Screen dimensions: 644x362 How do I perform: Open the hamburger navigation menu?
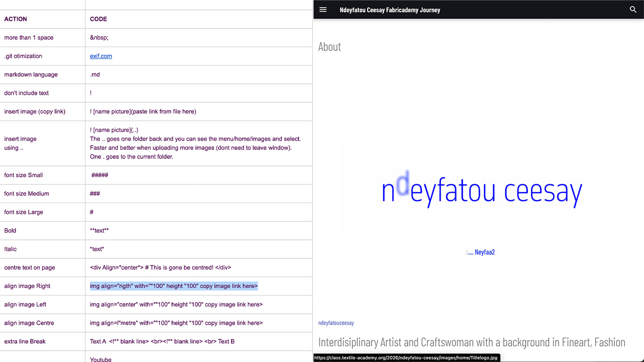(x=323, y=9)
